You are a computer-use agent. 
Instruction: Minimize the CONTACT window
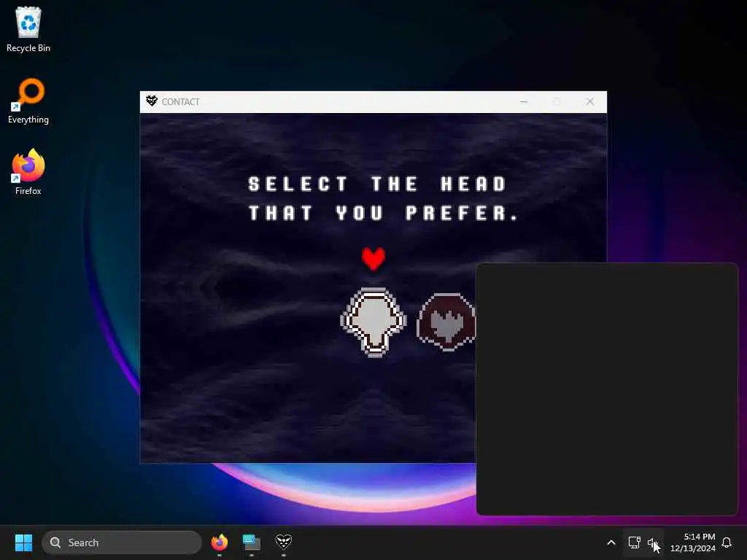[524, 101]
